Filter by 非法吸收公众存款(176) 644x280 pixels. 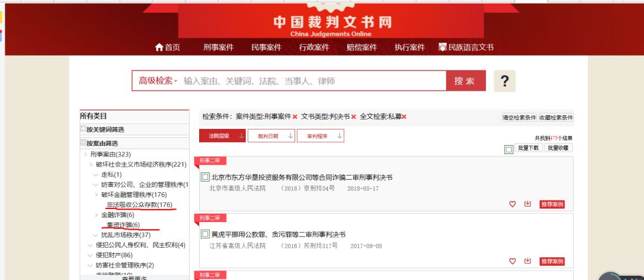point(140,205)
